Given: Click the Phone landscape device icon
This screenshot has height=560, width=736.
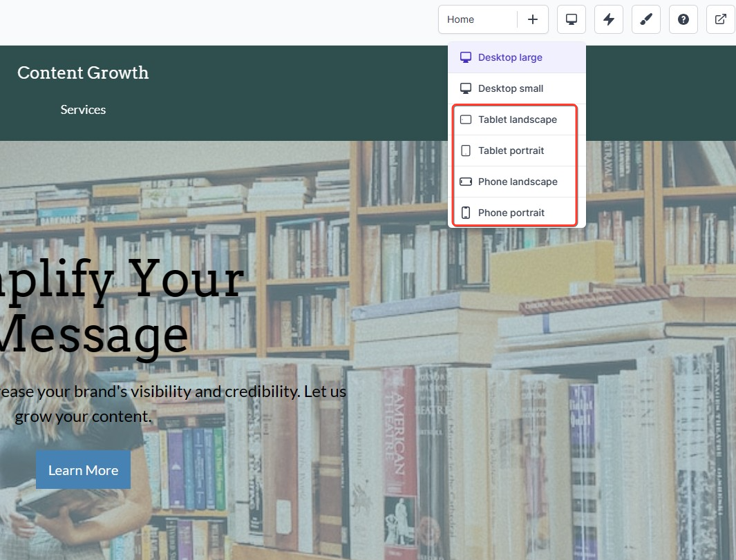Looking at the screenshot, I should tap(466, 182).
